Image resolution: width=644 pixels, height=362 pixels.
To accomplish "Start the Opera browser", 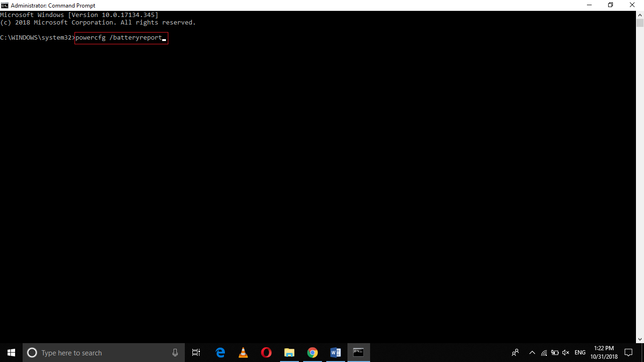I will pos(266,352).
